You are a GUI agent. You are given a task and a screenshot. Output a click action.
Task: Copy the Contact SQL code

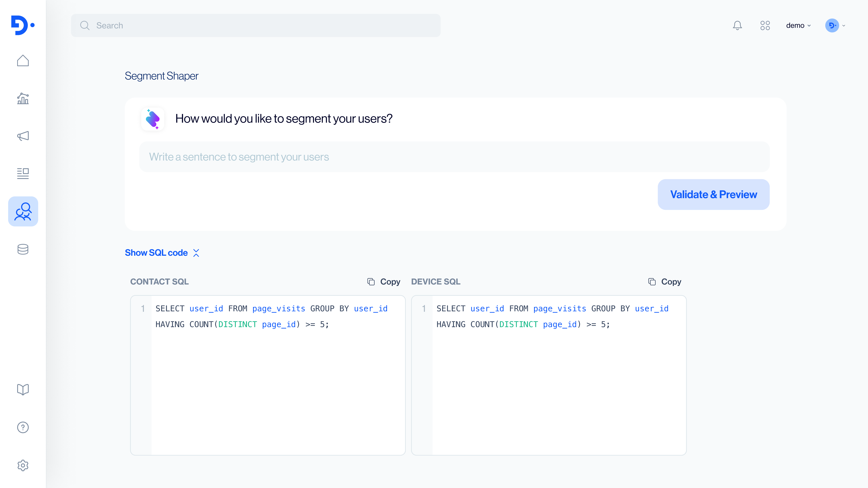(x=384, y=282)
